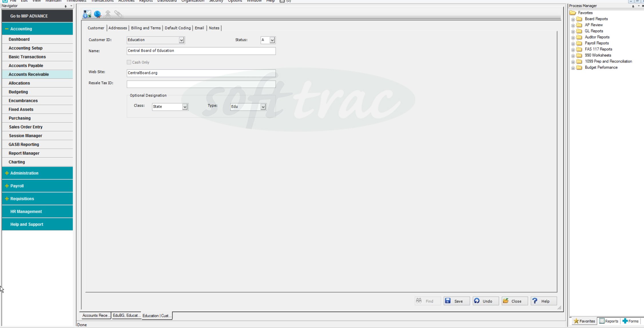
Task: Switch to the Addresses tab
Action: click(x=118, y=28)
